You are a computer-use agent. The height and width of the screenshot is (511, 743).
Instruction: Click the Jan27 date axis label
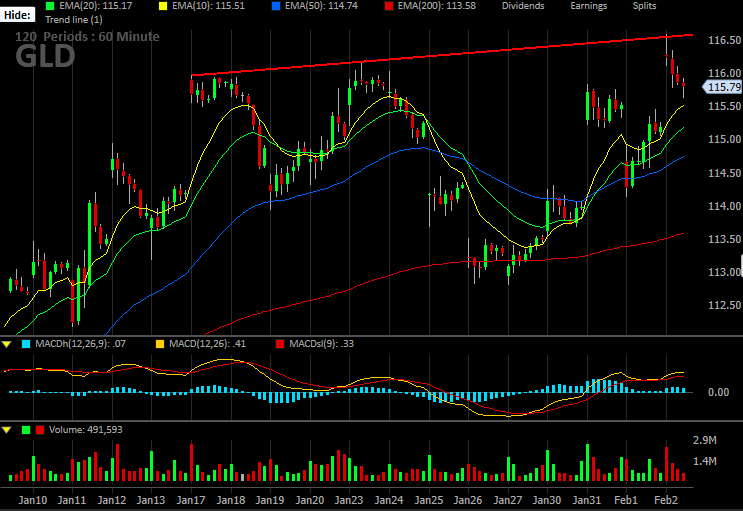click(x=507, y=500)
